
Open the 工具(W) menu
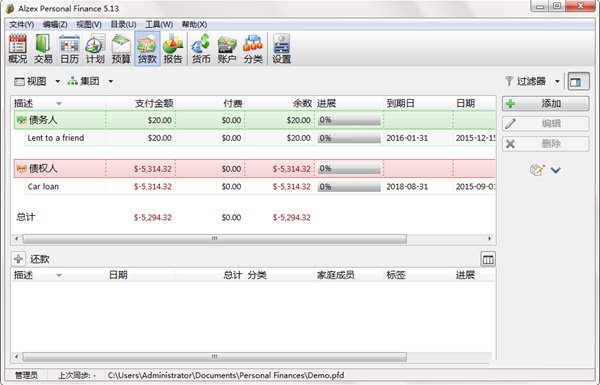[159, 24]
